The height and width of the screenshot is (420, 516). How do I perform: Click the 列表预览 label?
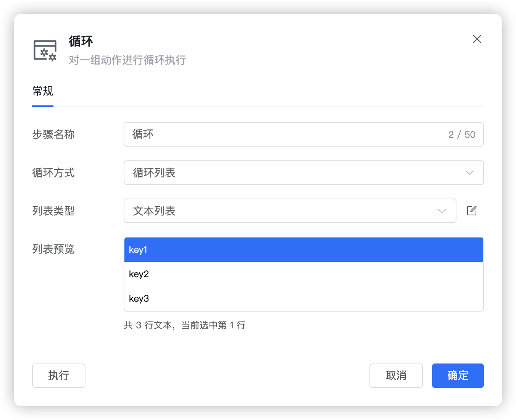tap(53, 249)
